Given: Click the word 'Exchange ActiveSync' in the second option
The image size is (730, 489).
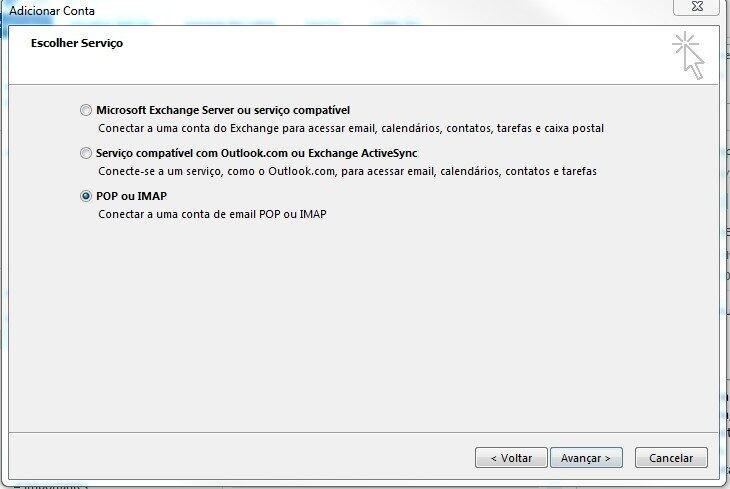Looking at the screenshot, I should [x=363, y=153].
